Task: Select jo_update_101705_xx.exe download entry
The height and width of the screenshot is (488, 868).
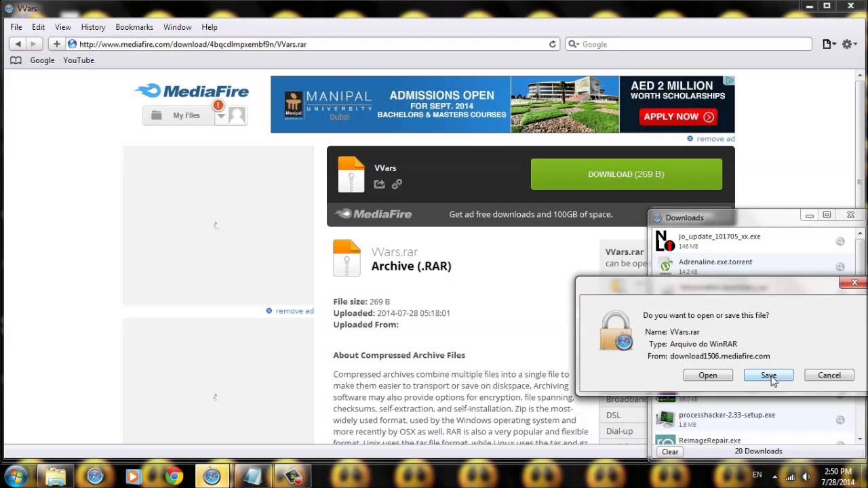Action: coord(751,241)
